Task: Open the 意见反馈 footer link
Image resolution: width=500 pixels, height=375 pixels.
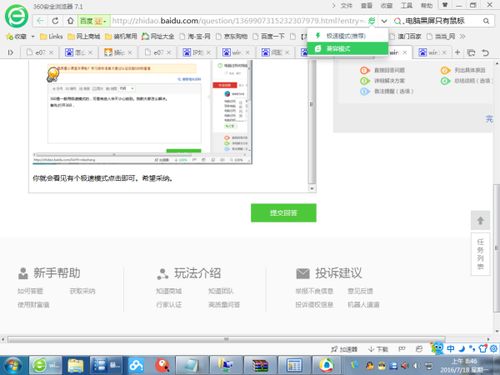Action: [x=360, y=291]
